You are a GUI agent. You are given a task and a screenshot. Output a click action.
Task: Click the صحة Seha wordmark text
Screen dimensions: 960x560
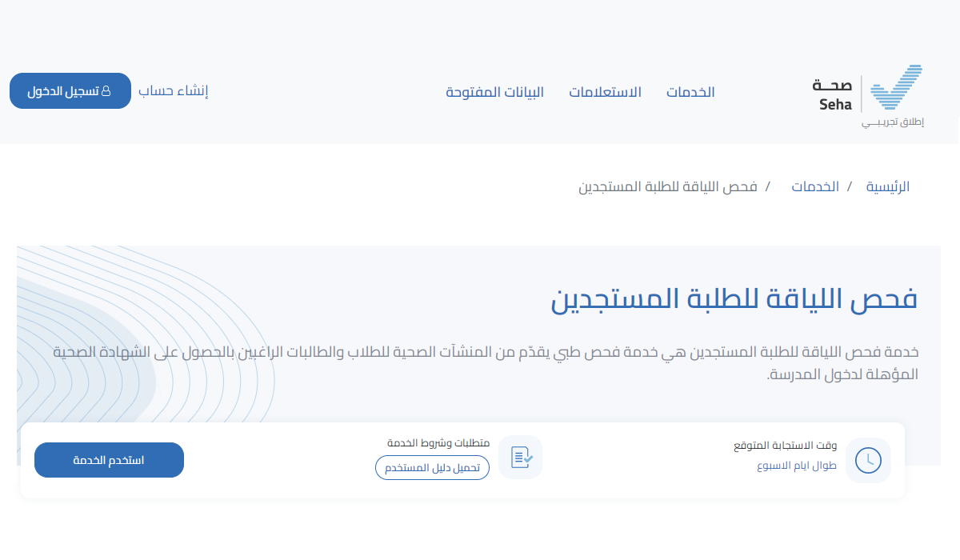click(835, 94)
